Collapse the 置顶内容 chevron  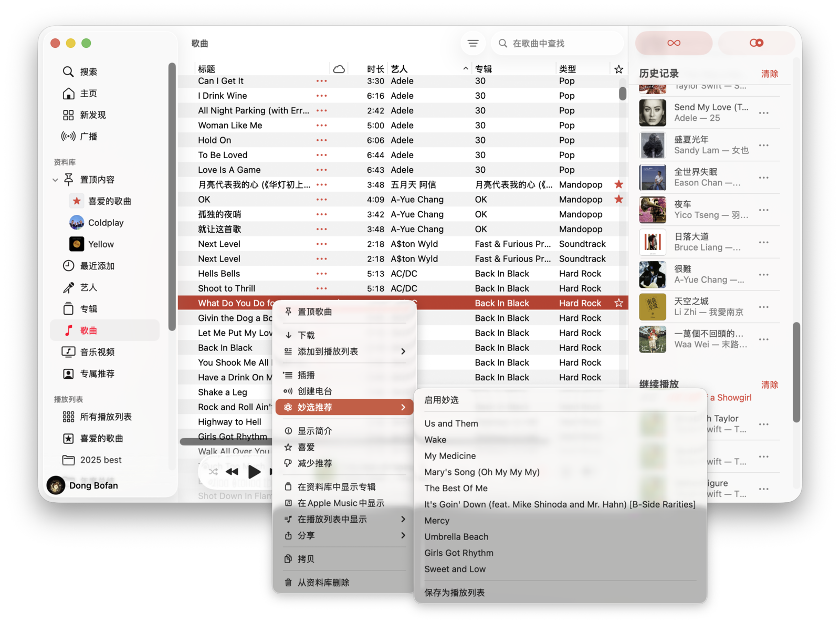click(x=55, y=180)
